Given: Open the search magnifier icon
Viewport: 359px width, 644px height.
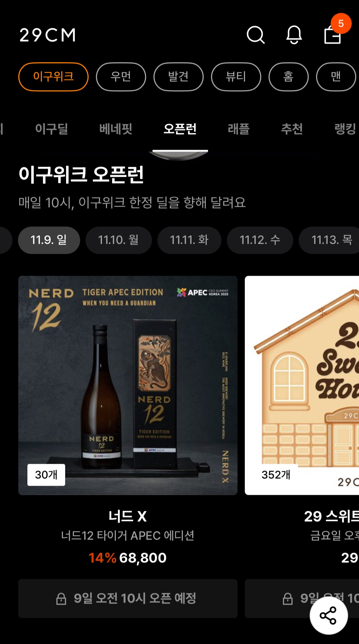Looking at the screenshot, I should (255, 35).
